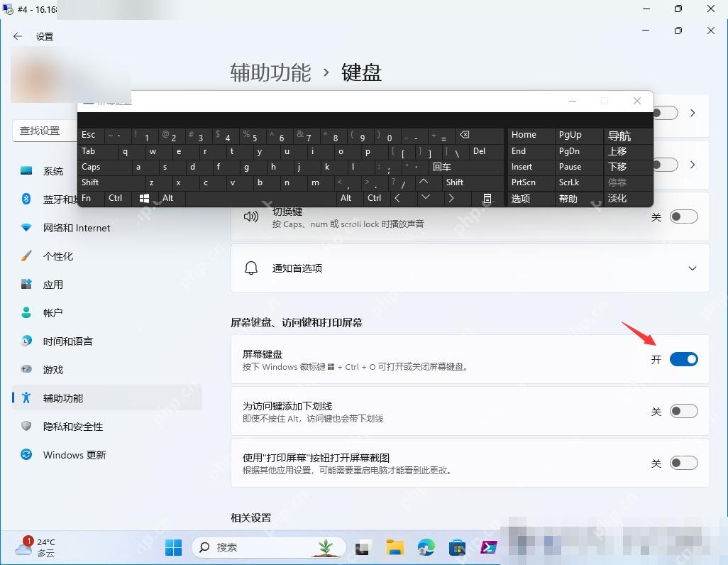The image size is (728, 565).
Task: Enable the 为访问键添加下划线 toggle
Action: [683, 411]
